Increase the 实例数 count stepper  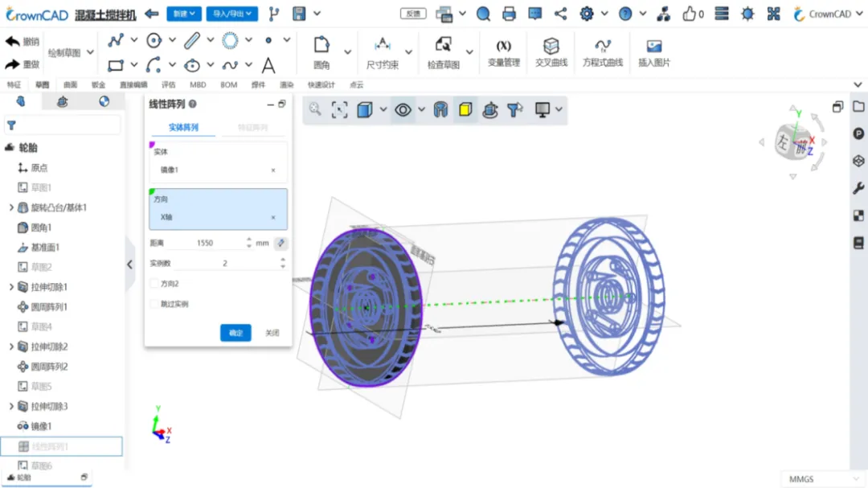(x=283, y=259)
